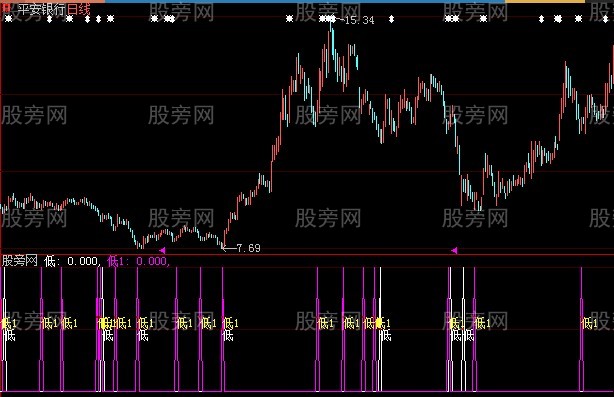Select the right magenta triangle marker
The image size is (614, 397).
click(x=454, y=250)
